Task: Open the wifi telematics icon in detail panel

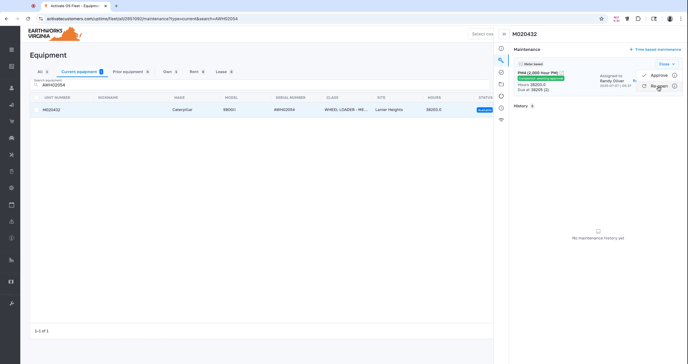Action: pos(501,120)
